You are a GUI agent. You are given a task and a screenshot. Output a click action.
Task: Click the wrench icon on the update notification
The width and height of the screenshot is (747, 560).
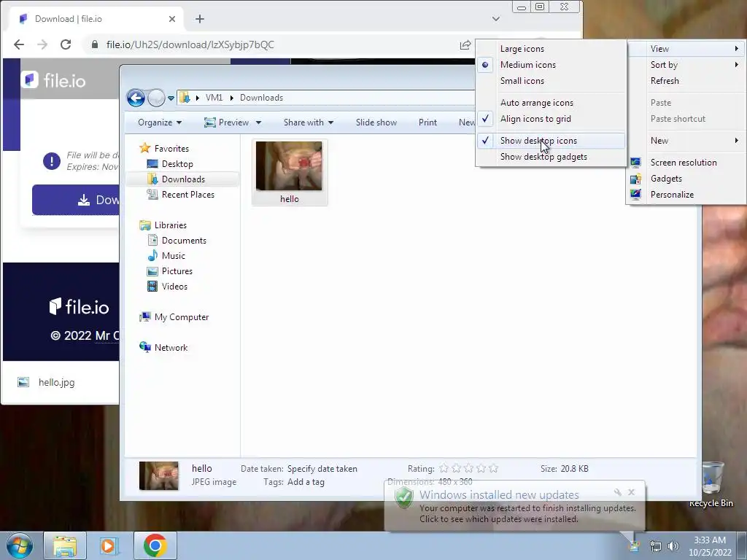[618, 492]
